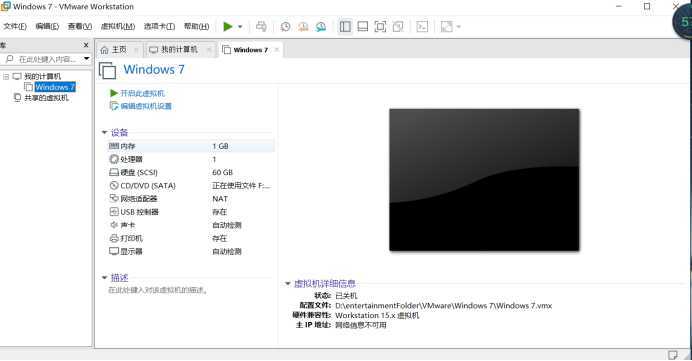This screenshot has height=361, width=692.
Task: Click the printer icon
Action: 114,238
